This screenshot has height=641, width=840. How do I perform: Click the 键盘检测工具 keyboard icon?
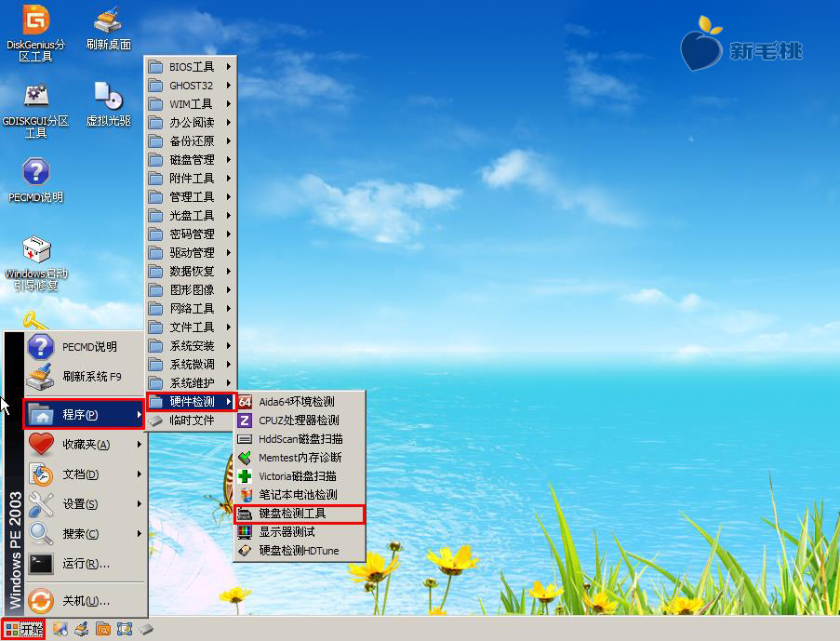tap(245, 514)
